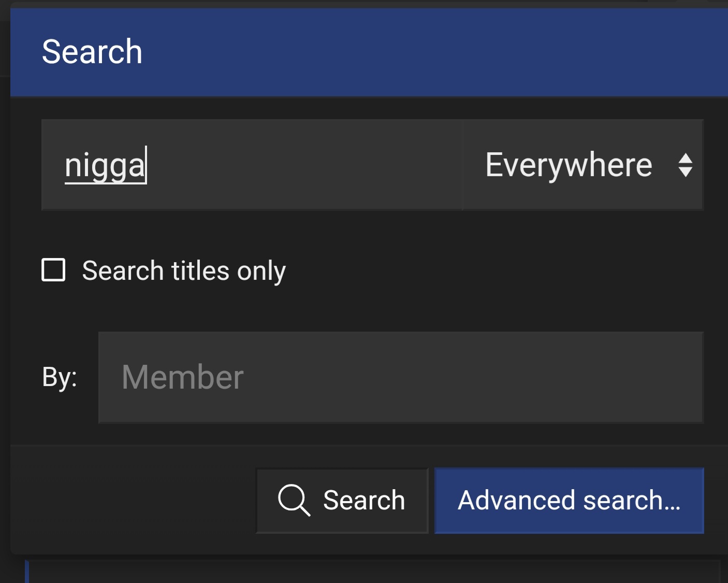Image resolution: width=728 pixels, height=583 pixels.
Task: Click the word Everywhere in scope selector
Action: click(568, 165)
